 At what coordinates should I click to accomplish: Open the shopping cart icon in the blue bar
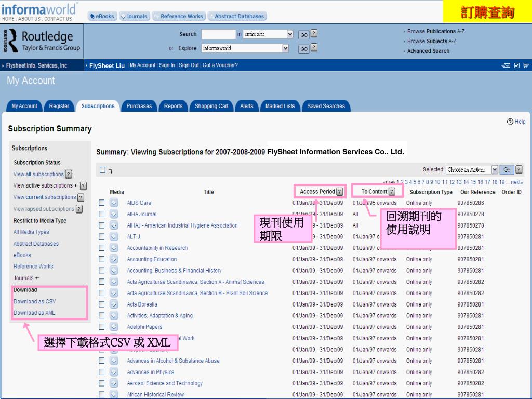pyautogui.click(x=526, y=65)
